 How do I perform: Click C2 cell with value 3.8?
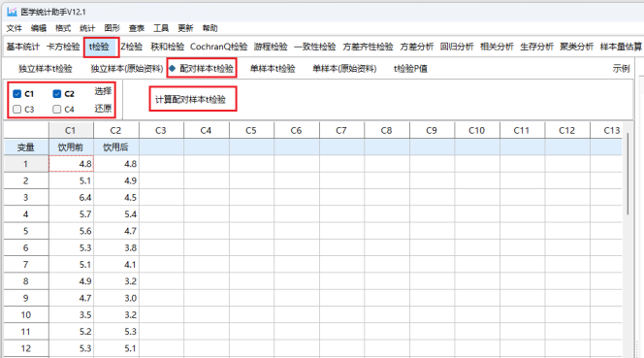coord(116,247)
